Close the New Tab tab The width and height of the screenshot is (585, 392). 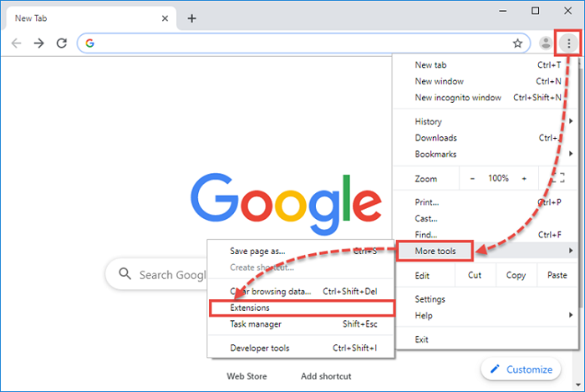pyautogui.click(x=165, y=18)
